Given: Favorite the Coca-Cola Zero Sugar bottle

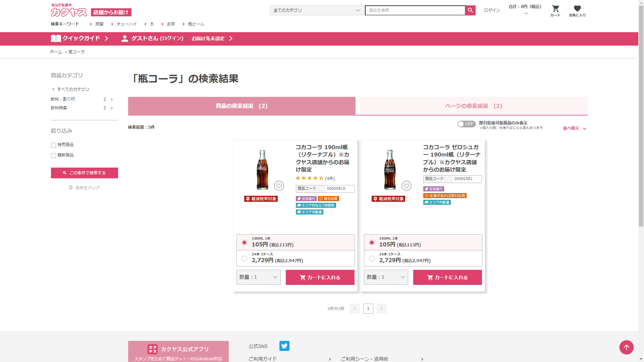Looking at the screenshot, I should pos(407,186).
